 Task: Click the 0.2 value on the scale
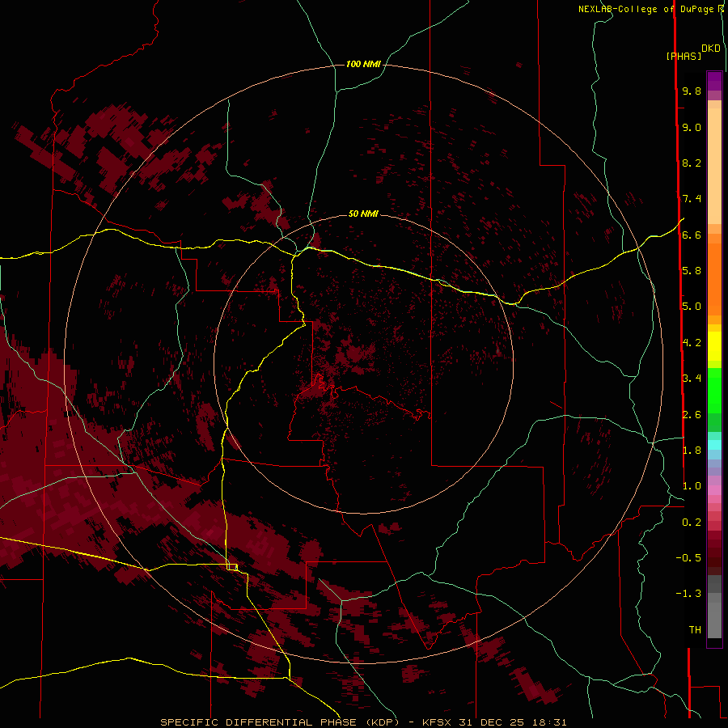(x=692, y=523)
